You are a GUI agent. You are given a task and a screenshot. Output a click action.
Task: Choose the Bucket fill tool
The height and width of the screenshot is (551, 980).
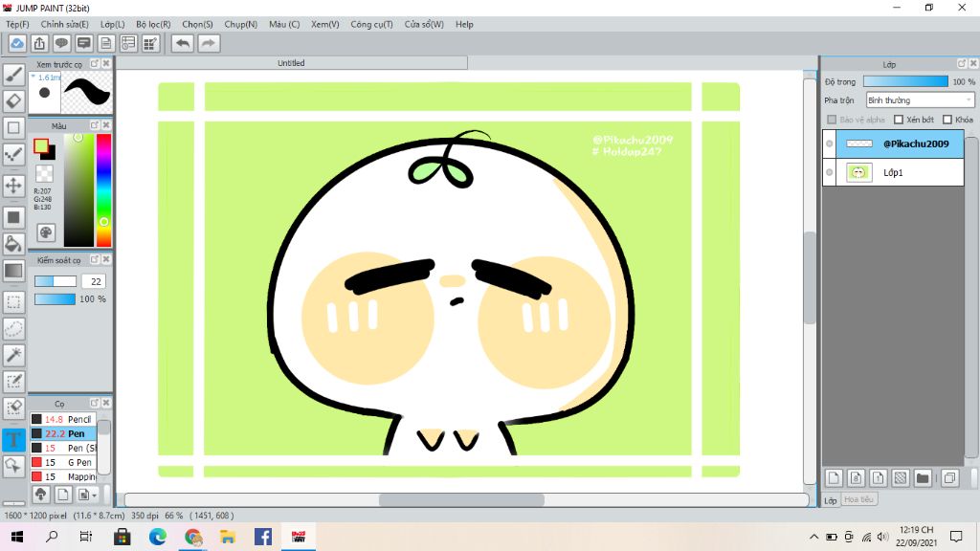(13, 244)
